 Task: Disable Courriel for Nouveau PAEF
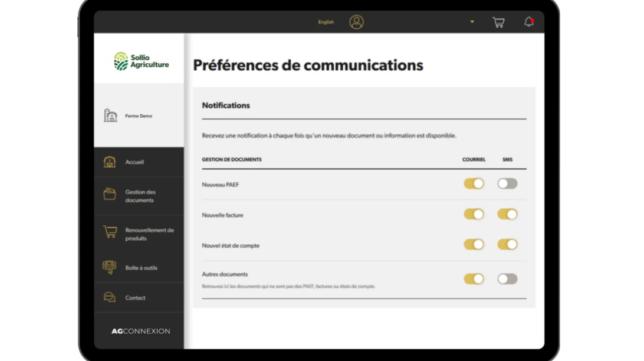pos(474,183)
